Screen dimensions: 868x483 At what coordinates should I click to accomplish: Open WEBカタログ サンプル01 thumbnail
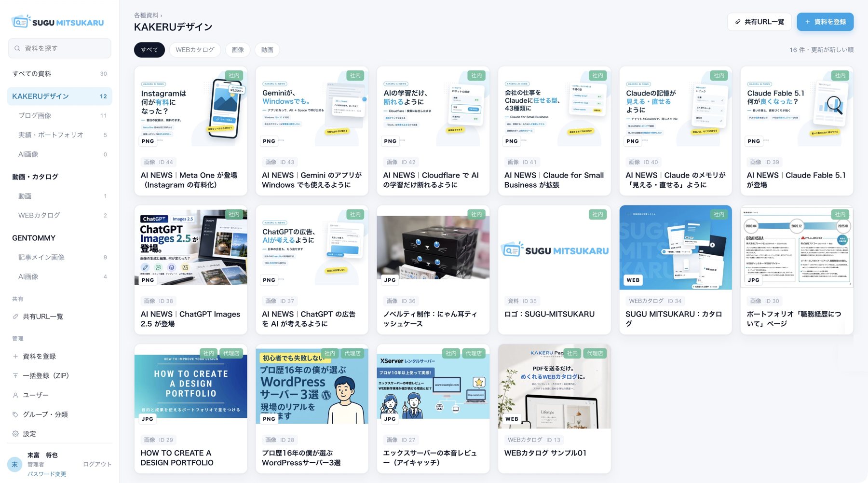pyautogui.click(x=555, y=386)
